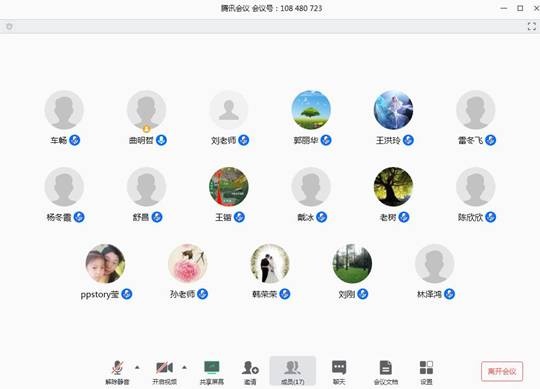Click muted mic icon next to 车畅

74,140
